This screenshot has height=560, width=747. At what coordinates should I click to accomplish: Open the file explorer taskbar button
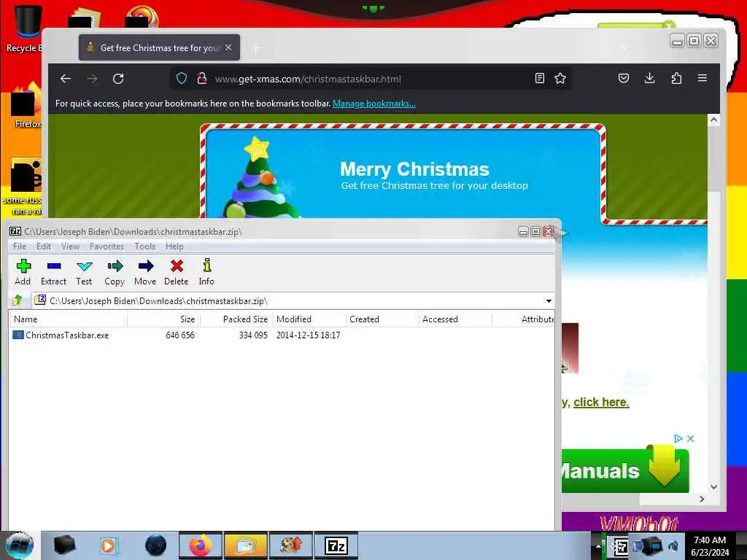[x=246, y=545]
